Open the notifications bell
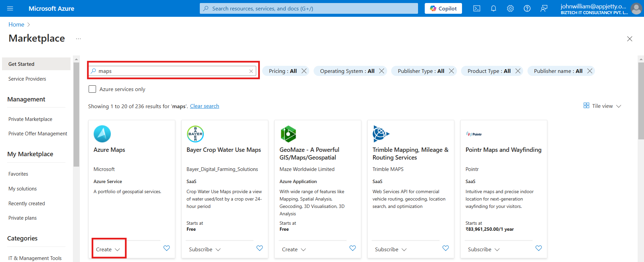The image size is (644, 262). coord(493,8)
